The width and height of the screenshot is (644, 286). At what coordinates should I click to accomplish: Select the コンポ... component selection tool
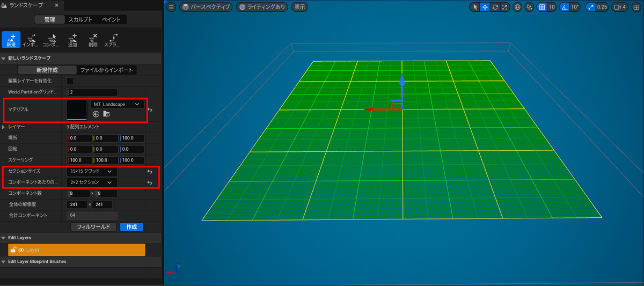51,40
